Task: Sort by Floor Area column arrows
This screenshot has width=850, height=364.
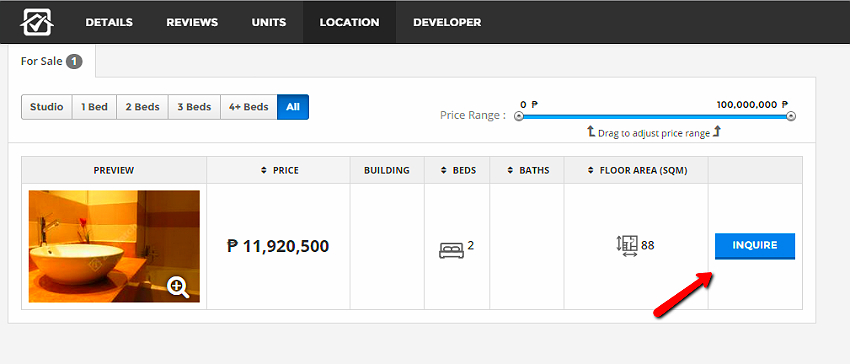Action: pos(591,170)
